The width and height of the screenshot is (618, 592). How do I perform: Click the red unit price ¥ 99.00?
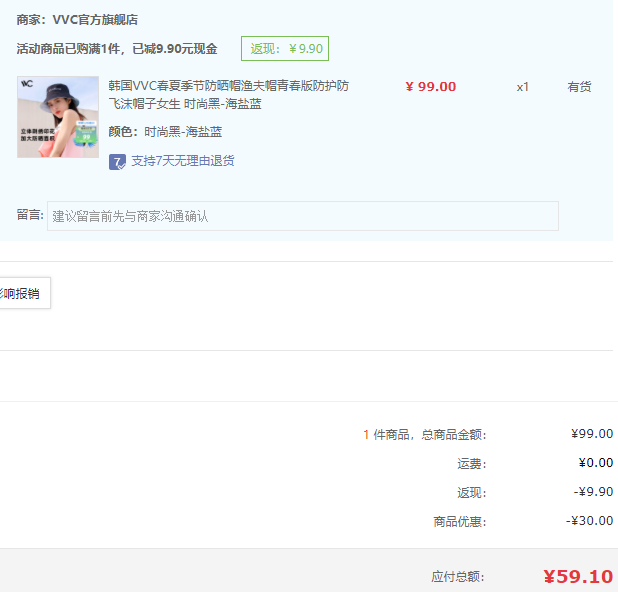tap(431, 87)
